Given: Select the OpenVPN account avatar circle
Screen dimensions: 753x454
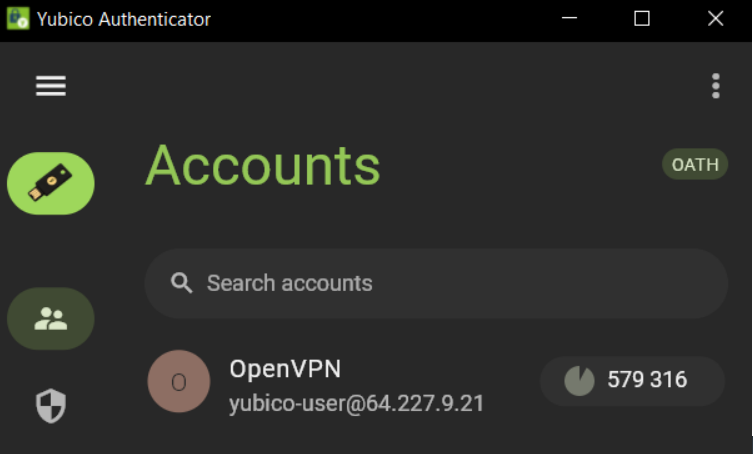Looking at the screenshot, I should (179, 381).
